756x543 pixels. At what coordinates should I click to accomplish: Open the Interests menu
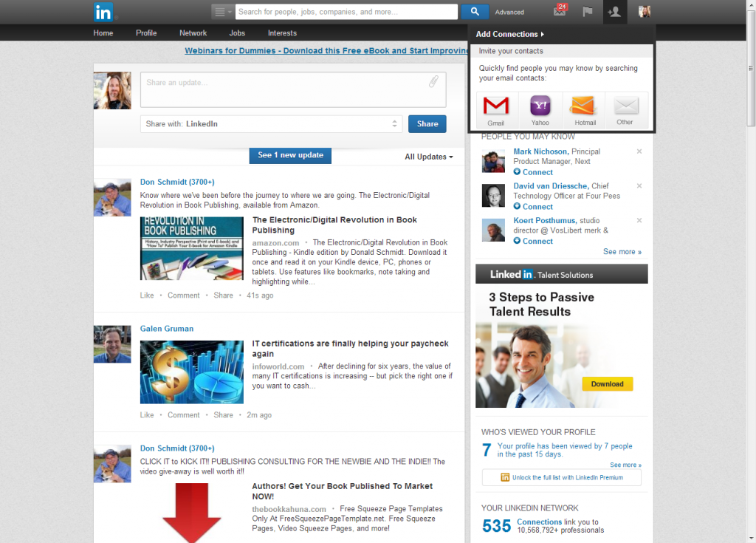pyautogui.click(x=283, y=33)
